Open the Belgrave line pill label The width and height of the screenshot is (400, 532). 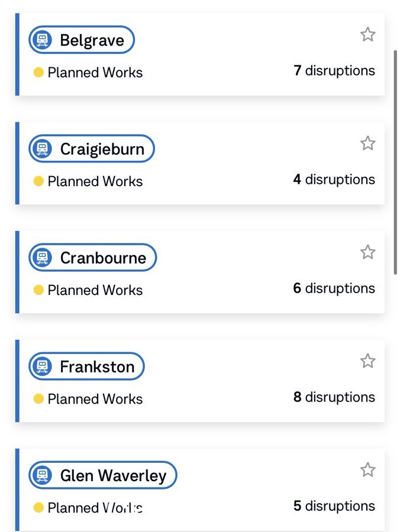pyautogui.click(x=82, y=40)
